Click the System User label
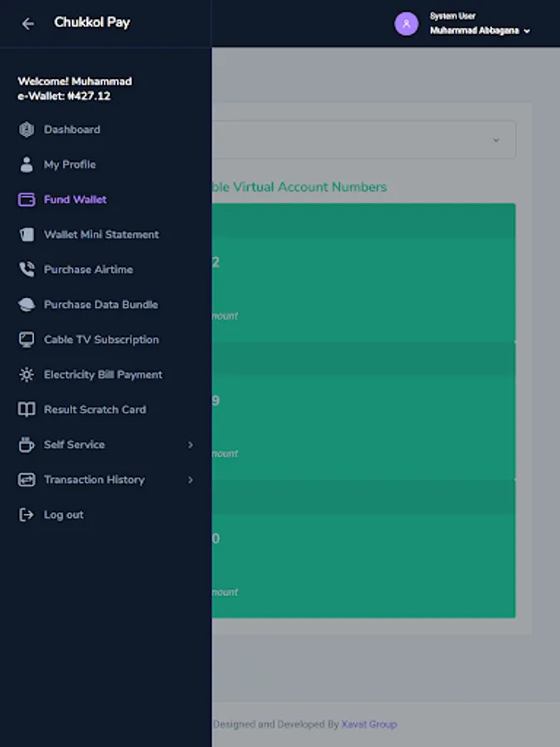The width and height of the screenshot is (560, 747). [x=452, y=17]
